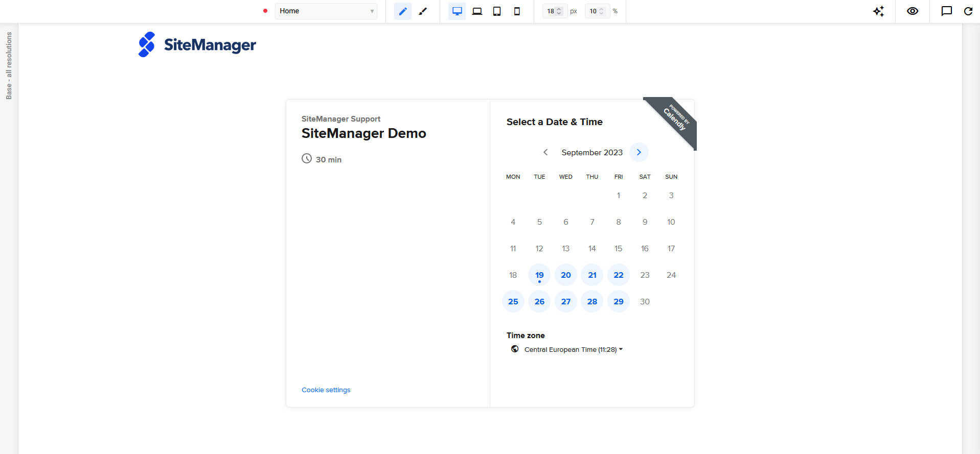Click unavailable date 30
The image size is (980, 454).
(x=645, y=302)
